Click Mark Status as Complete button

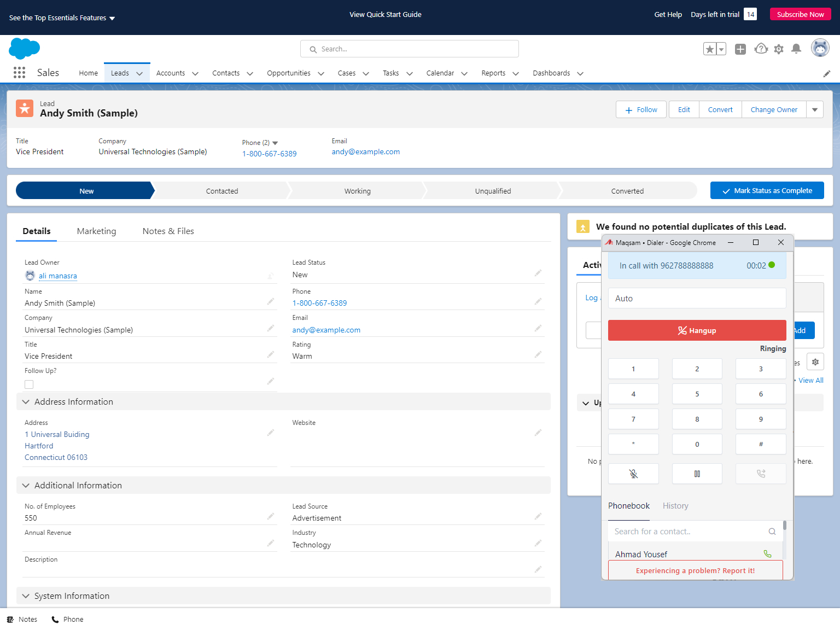(x=767, y=191)
